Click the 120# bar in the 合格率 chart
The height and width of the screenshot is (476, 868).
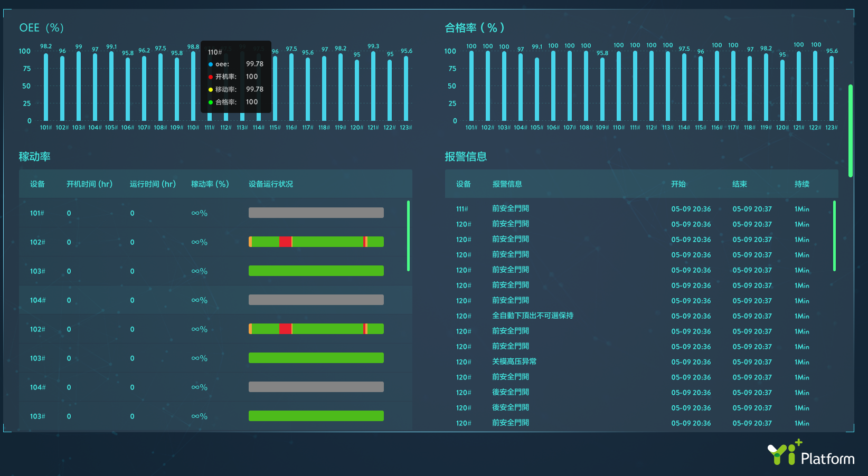point(782,90)
